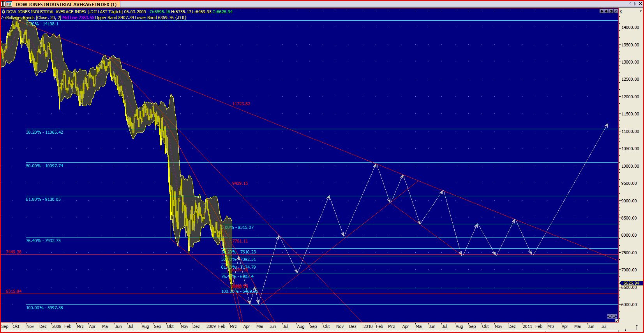Click the 50.00% - 10097.74 Fibonacci label
This screenshot has width=644, height=333.
pos(44,166)
